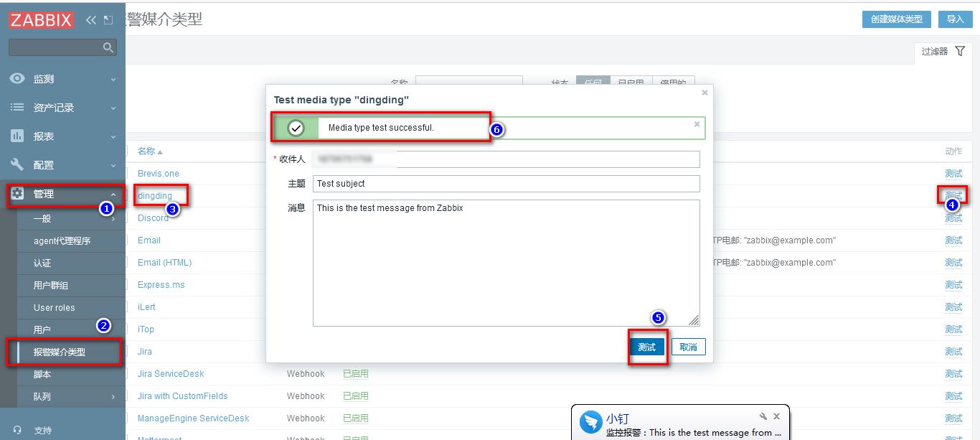Click 取消 button in the dialog
980x440 pixels.
pos(688,347)
